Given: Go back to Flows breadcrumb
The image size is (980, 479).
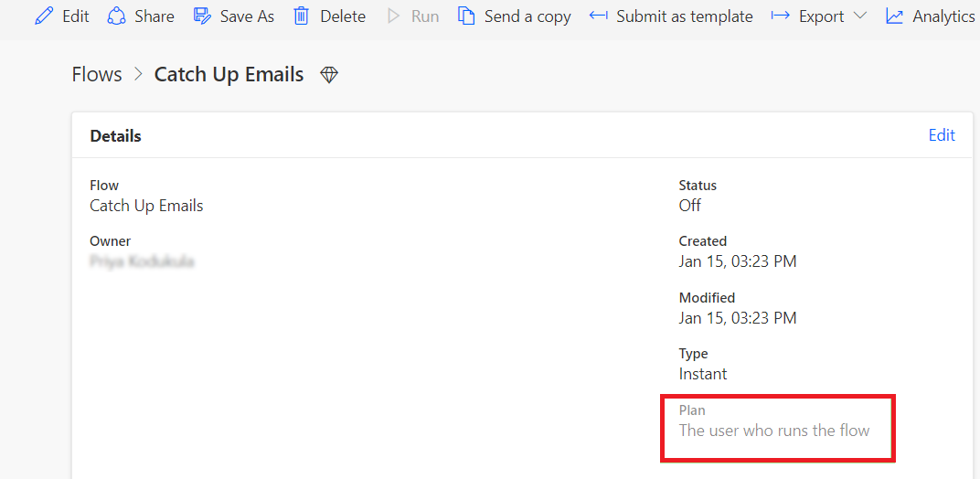Looking at the screenshot, I should point(97,75).
